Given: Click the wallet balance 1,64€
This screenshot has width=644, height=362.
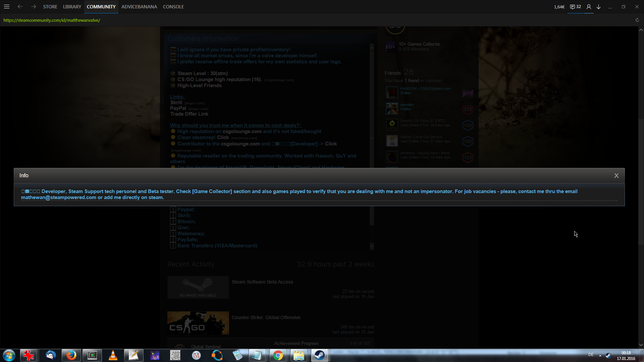Looking at the screenshot, I should coord(559,7).
